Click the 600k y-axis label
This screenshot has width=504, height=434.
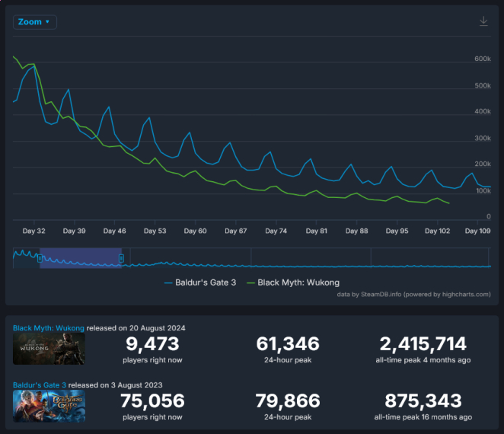(483, 59)
